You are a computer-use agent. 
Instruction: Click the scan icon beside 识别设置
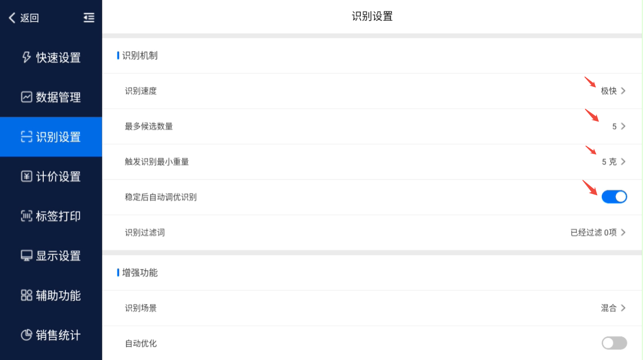point(27,137)
